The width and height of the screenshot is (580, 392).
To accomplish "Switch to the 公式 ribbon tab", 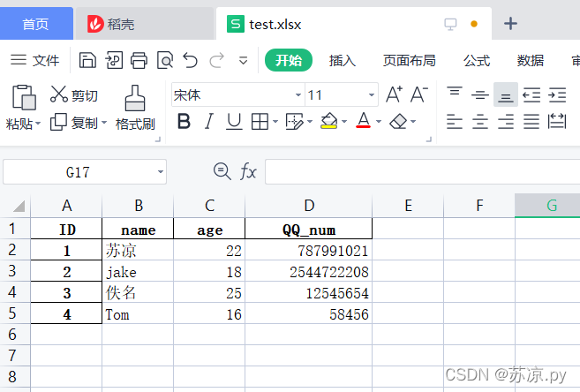I will [477, 60].
